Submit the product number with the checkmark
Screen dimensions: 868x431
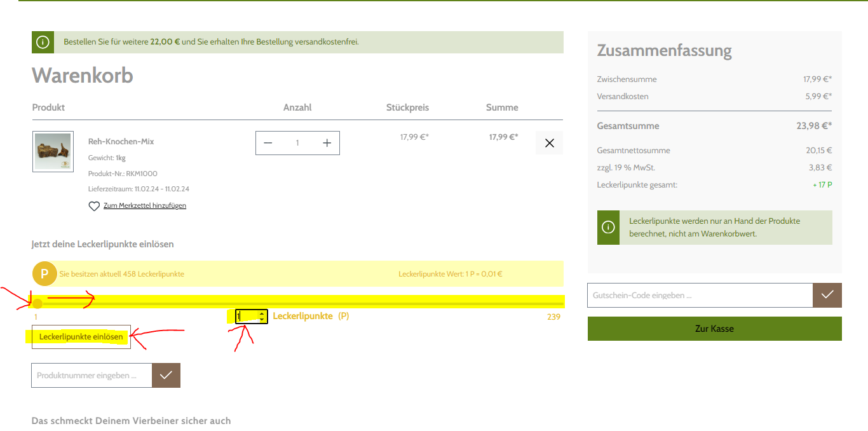point(166,376)
